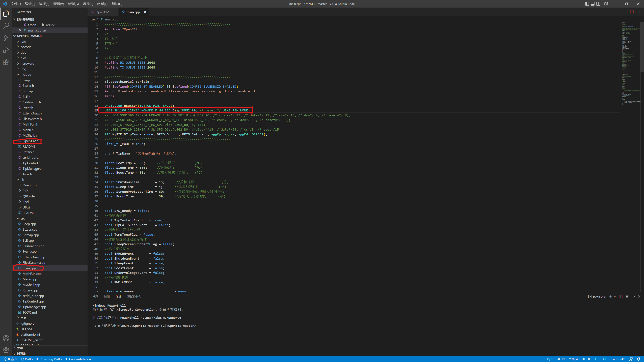Open the 查看(V) menu
The width and height of the screenshot is (644, 362).
point(59,4)
